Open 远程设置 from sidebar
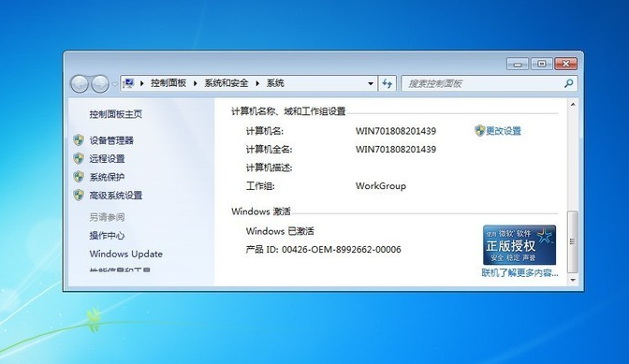Viewport: 629px width, 364px height. click(x=107, y=159)
